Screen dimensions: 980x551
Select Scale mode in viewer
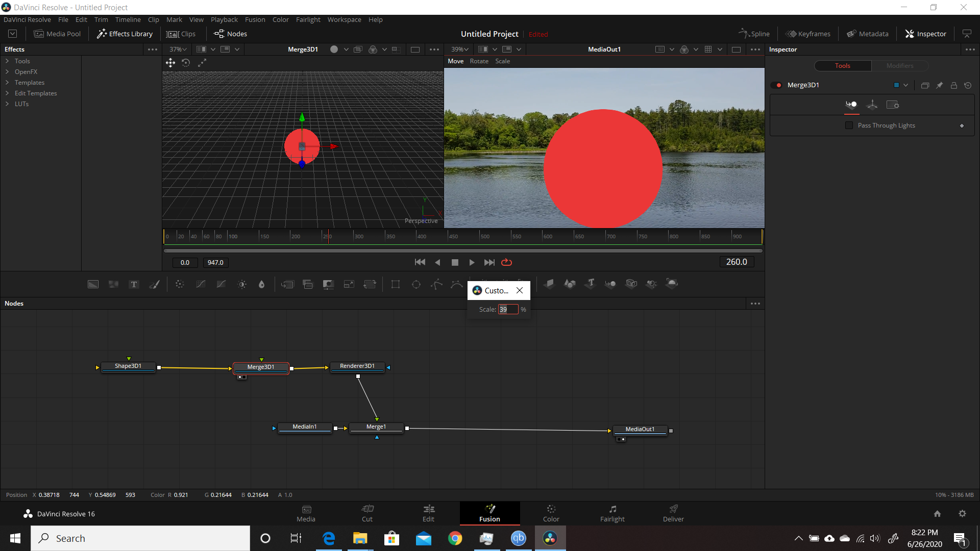click(x=502, y=61)
